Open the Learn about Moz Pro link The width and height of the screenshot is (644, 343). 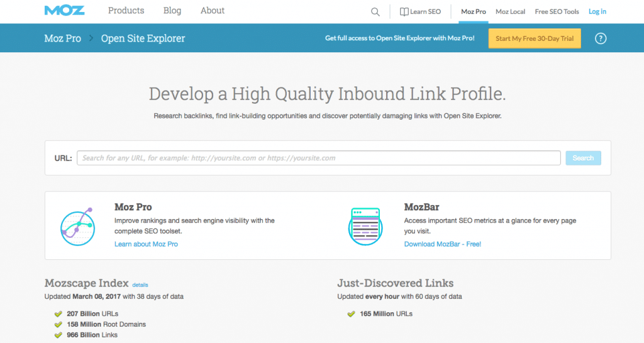point(146,244)
